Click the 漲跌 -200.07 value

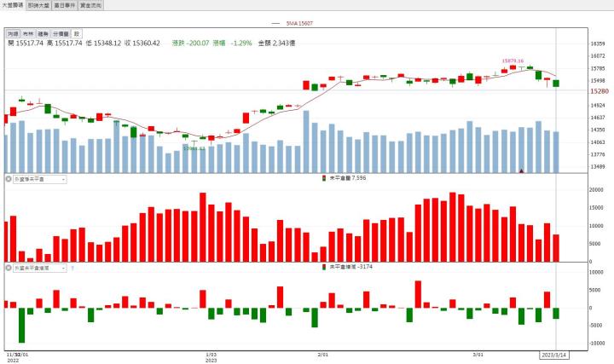point(191,43)
